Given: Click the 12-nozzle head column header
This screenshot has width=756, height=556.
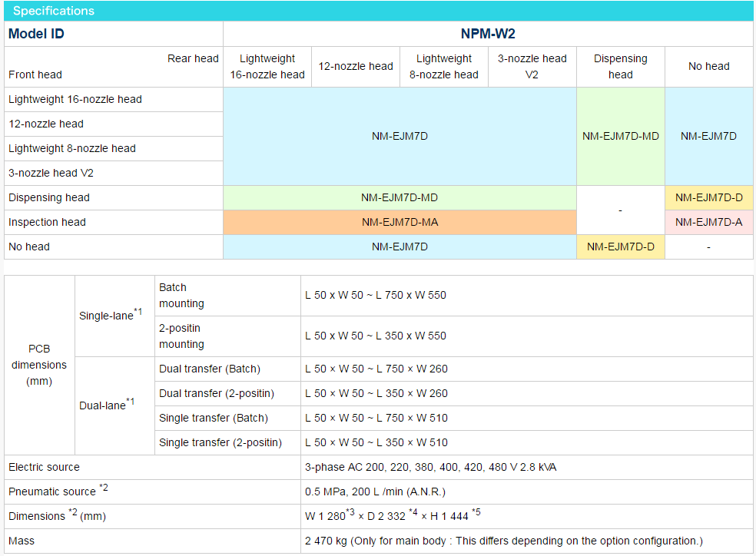Looking at the screenshot, I should [356, 67].
